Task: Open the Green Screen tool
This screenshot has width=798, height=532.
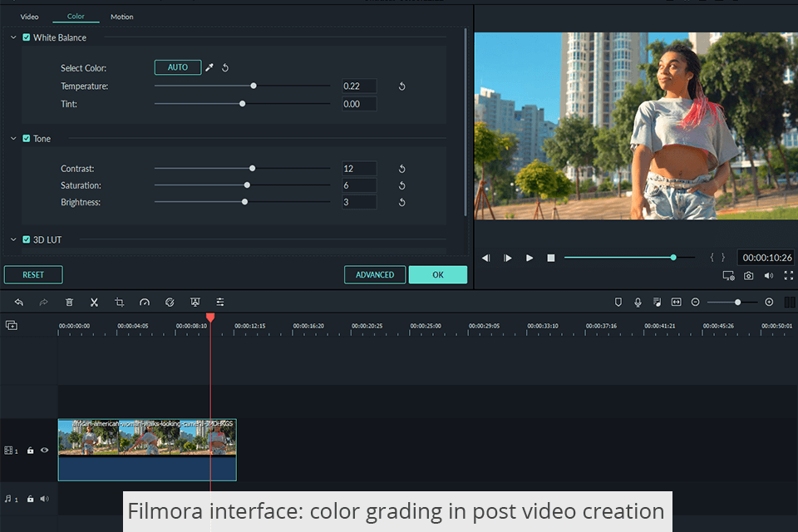Action: [195, 303]
